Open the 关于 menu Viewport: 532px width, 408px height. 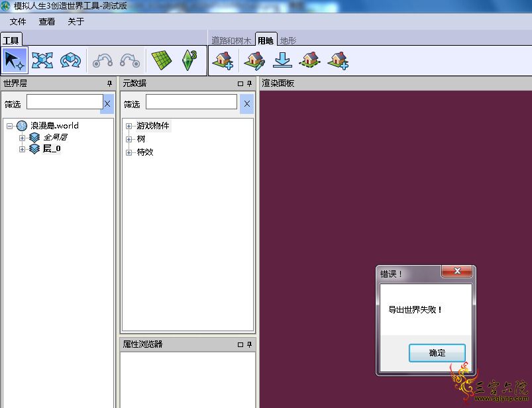tap(76, 22)
